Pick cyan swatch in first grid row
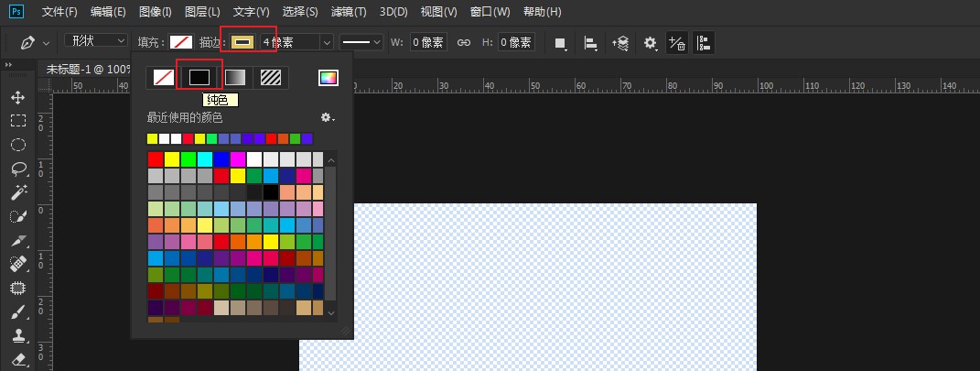 (x=205, y=158)
